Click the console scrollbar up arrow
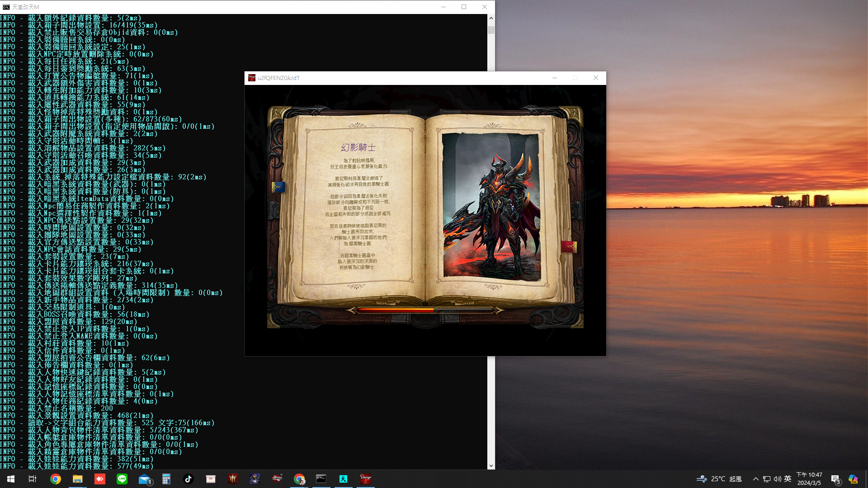This screenshot has width=868, height=488. tap(491, 18)
